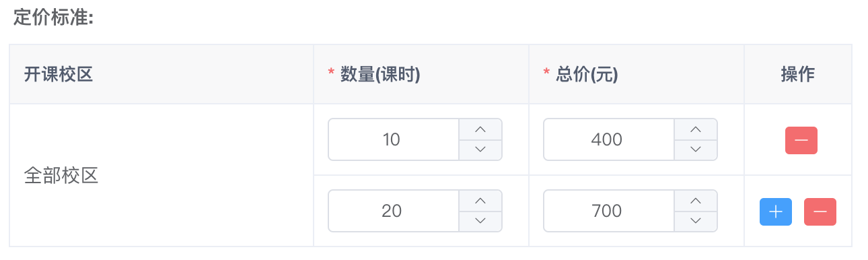Remove the 20-课时 row with its red minus button
868x260 pixels.
[x=820, y=212]
